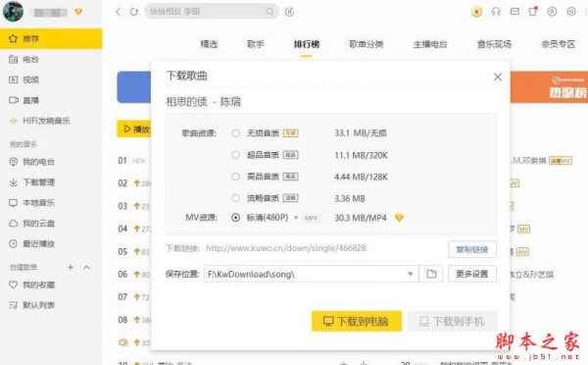588x365 pixels.
Task: Select the 标清(480P) MV radio button
Action: (x=235, y=218)
